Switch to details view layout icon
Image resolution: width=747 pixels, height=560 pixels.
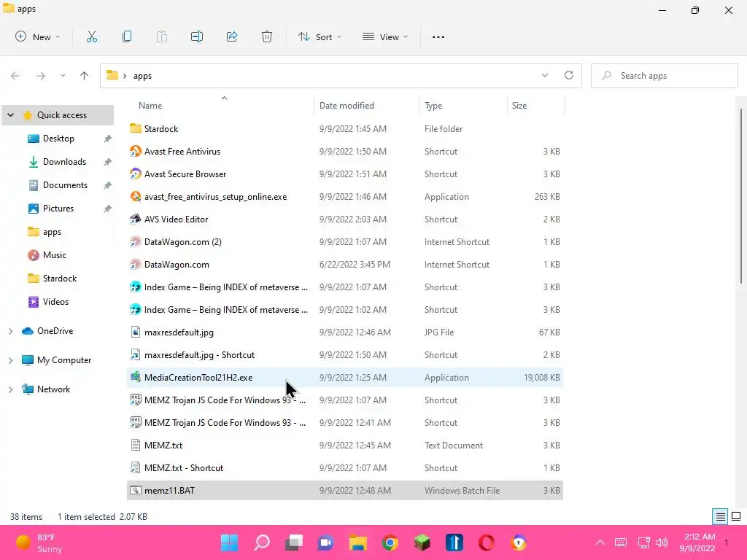720,517
